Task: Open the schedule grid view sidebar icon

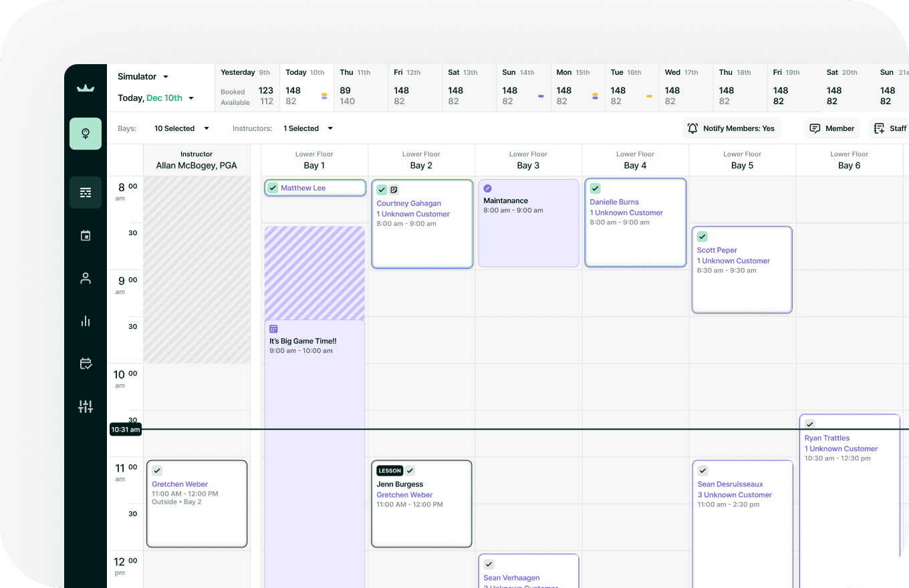Action: [86, 192]
